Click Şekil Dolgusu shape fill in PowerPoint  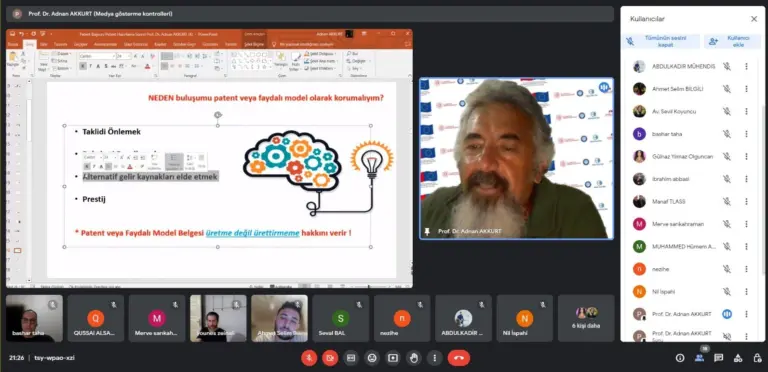320,54
